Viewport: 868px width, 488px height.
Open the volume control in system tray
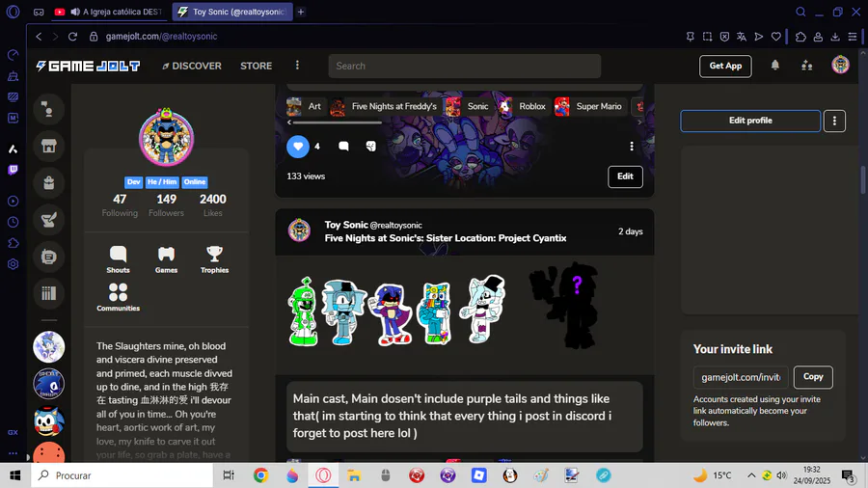click(781, 475)
